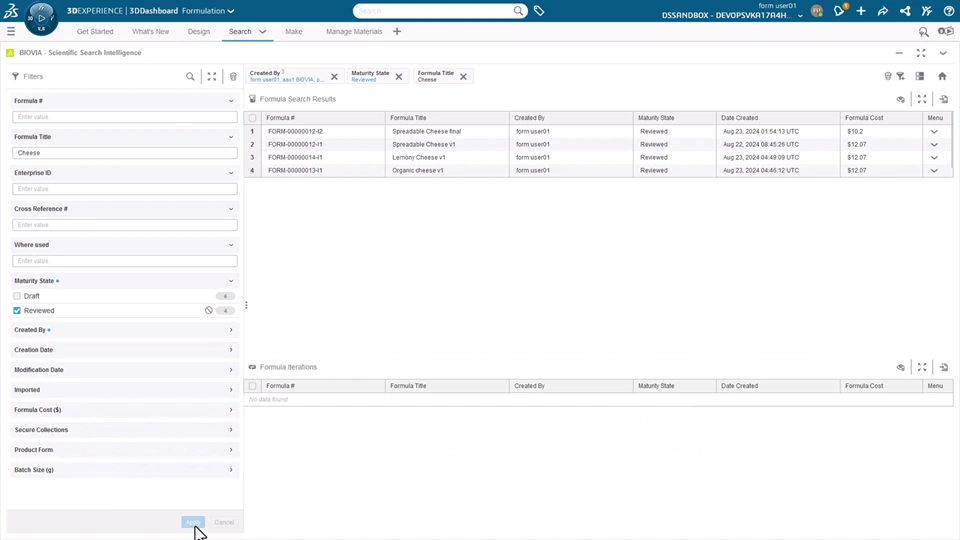Click the share arrow icon in header

tap(883, 11)
